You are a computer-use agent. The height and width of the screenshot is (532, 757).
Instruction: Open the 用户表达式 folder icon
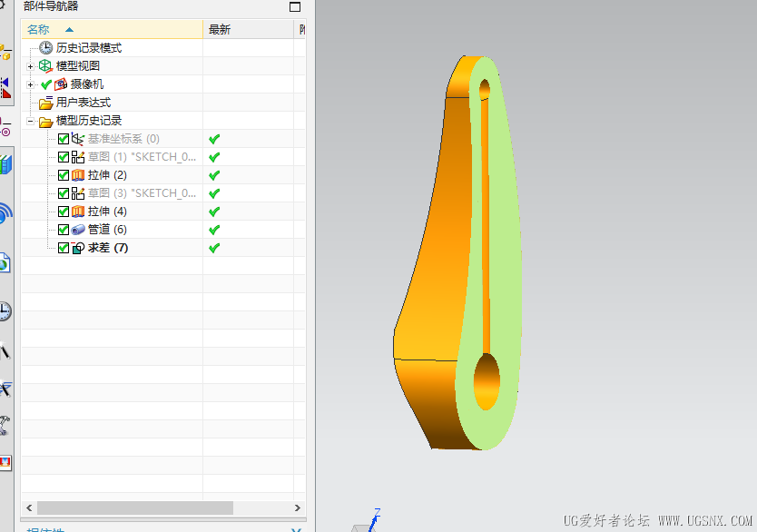point(46,103)
